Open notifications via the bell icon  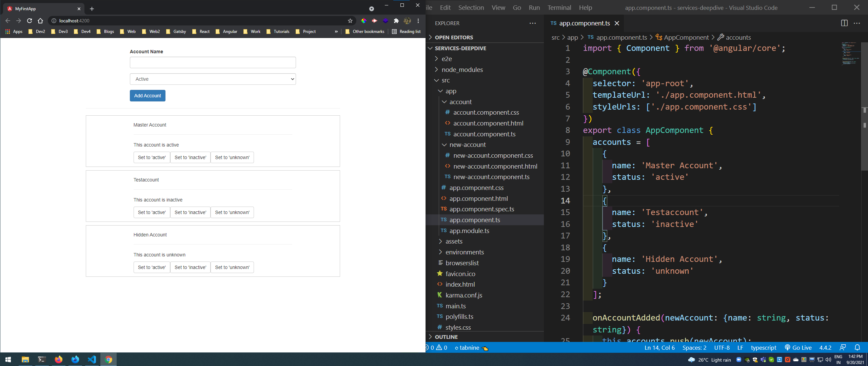858,347
